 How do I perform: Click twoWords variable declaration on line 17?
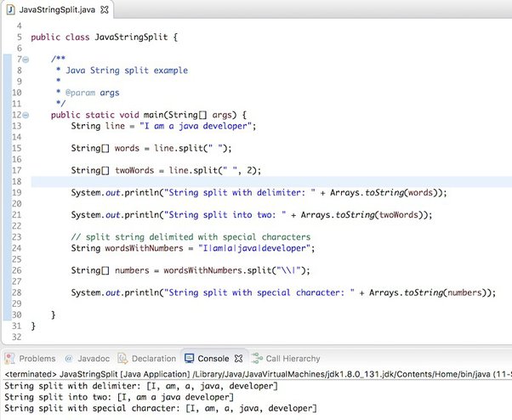[134, 170]
